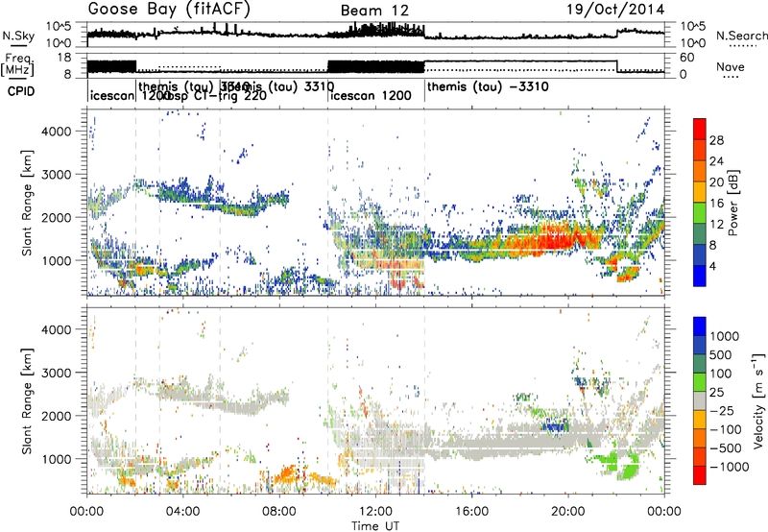
Task: Pick the gray segment of the Velocity colorbar
Action: tap(700, 401)
